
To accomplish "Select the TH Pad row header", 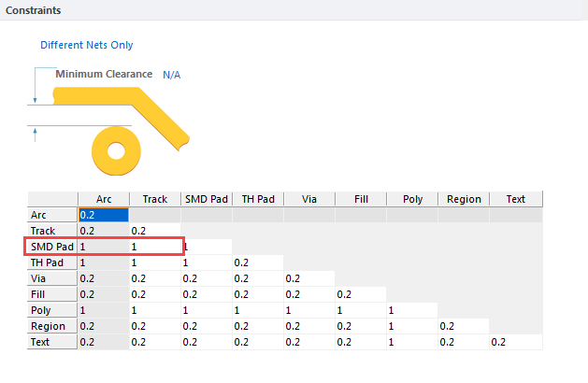I will click(52, 262).
